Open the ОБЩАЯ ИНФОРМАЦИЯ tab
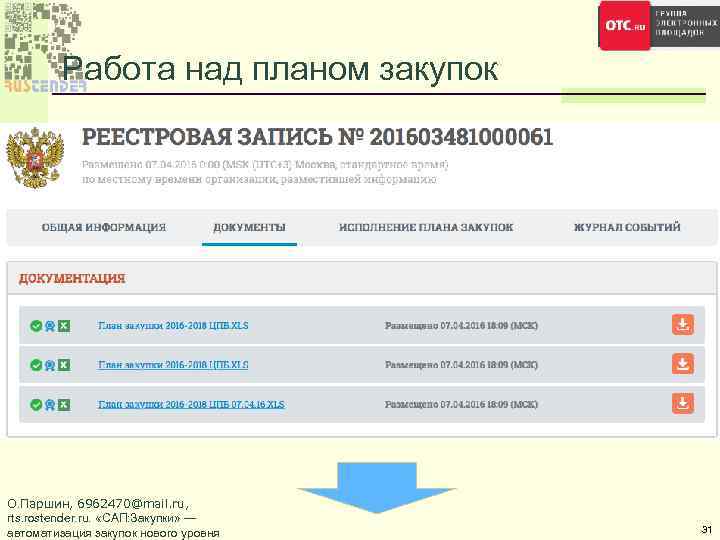The image size is (720, 540). pos(104,227)
